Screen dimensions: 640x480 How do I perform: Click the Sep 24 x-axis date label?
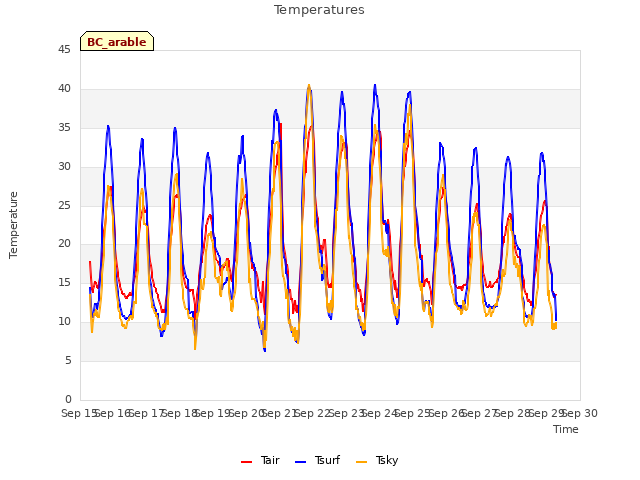380,413
